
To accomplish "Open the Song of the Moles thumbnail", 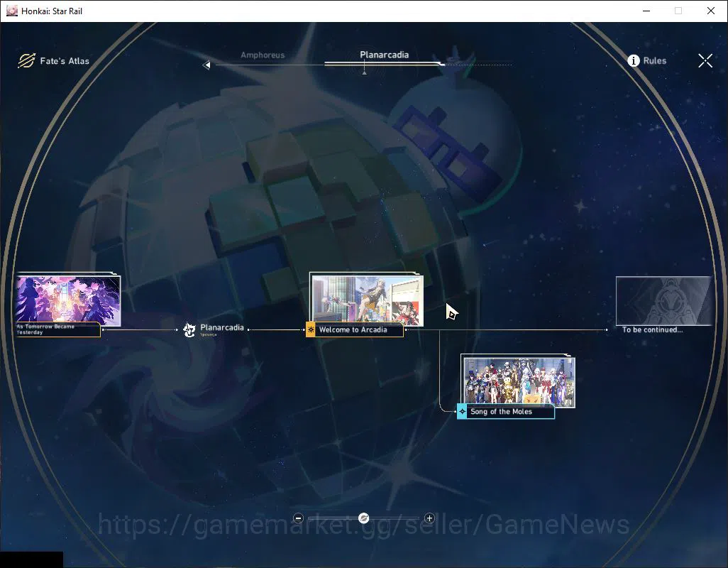I will pos(519,381).
